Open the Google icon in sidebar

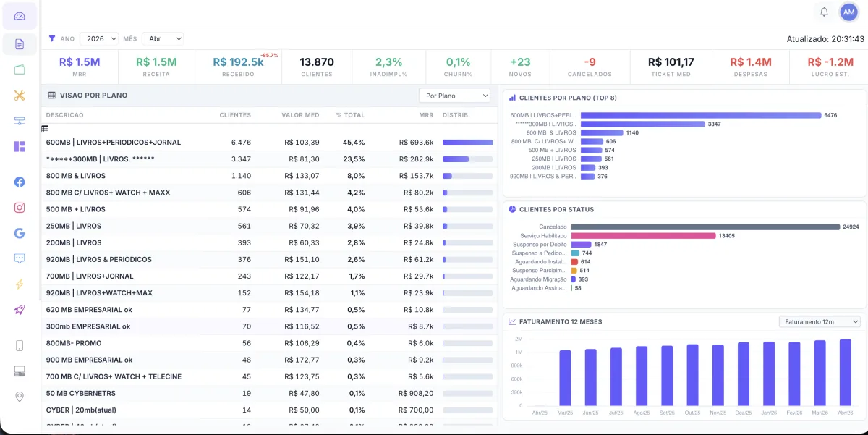[x=20, y=233]
